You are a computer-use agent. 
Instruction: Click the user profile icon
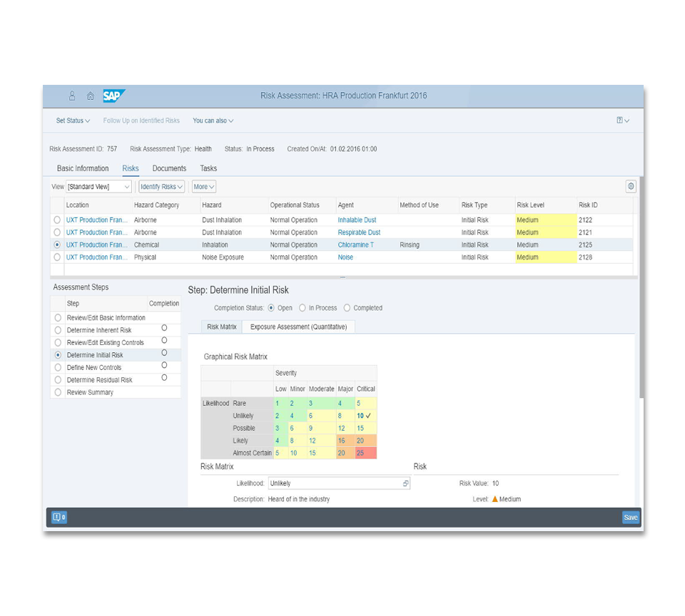pyautogui.click(x=72, y=96)
